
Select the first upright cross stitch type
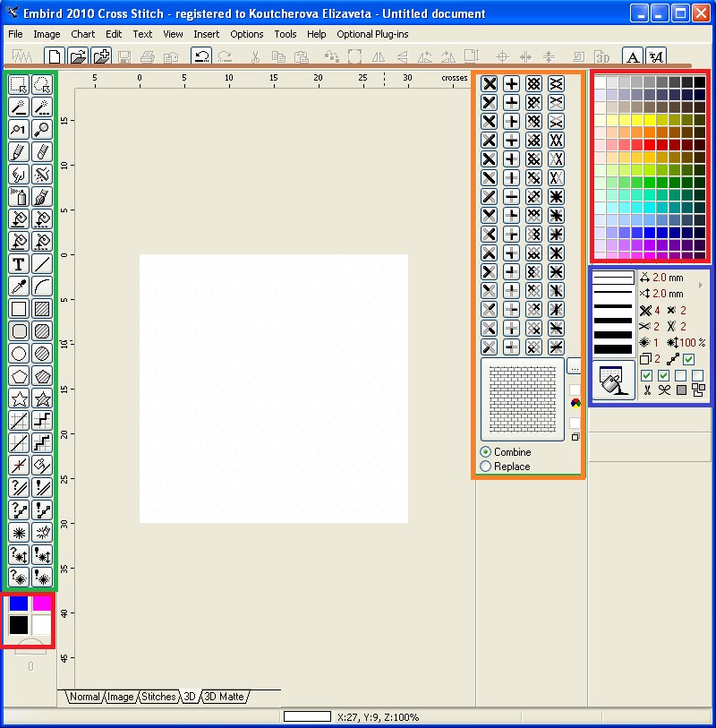pyautogui.click(x=511, y=84)
